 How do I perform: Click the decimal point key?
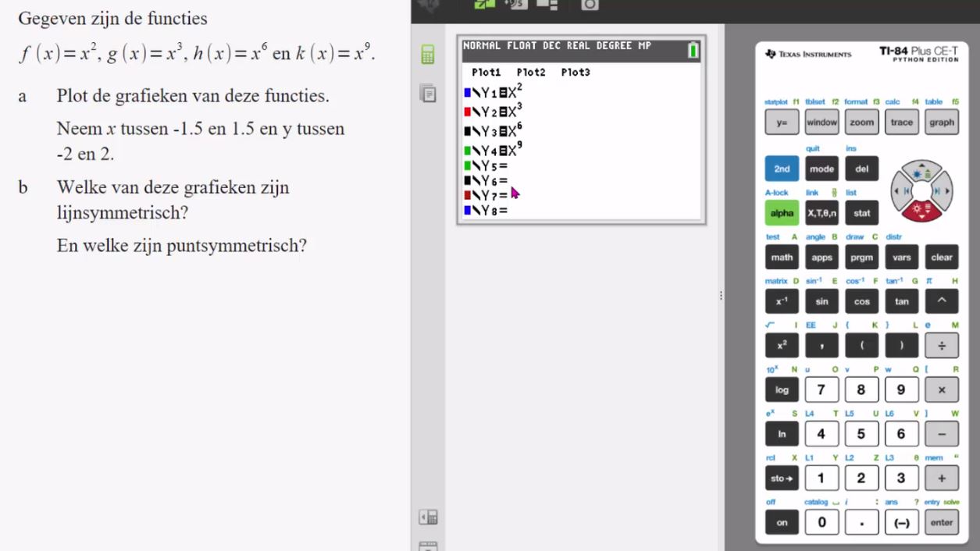pos(862,523)
